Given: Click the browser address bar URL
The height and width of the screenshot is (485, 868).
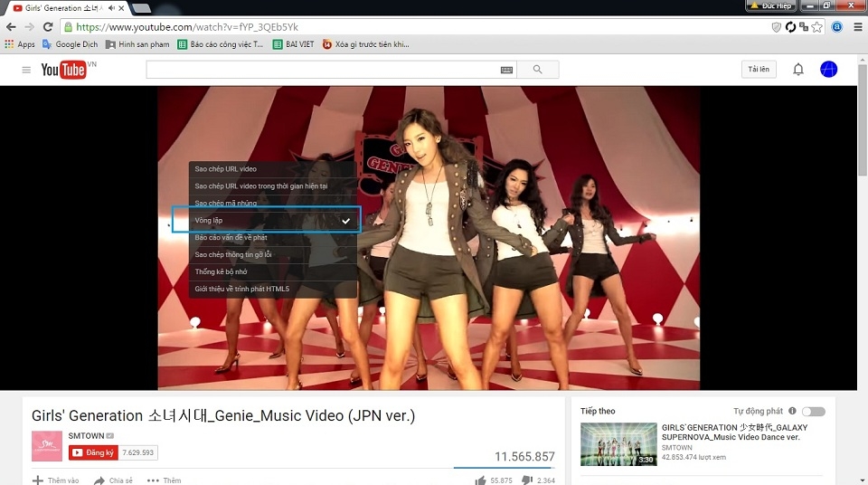Looking at the screenshot, I should 187,26.
